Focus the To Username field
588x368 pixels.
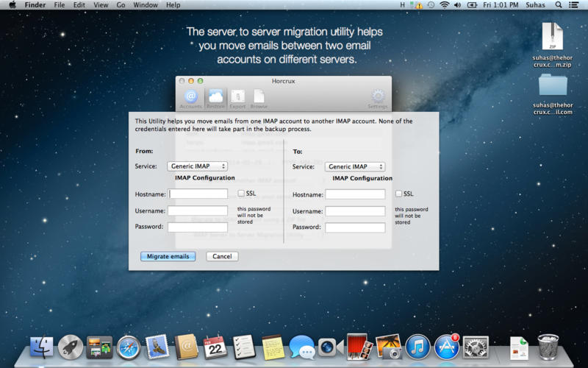[x=355, y=211]
